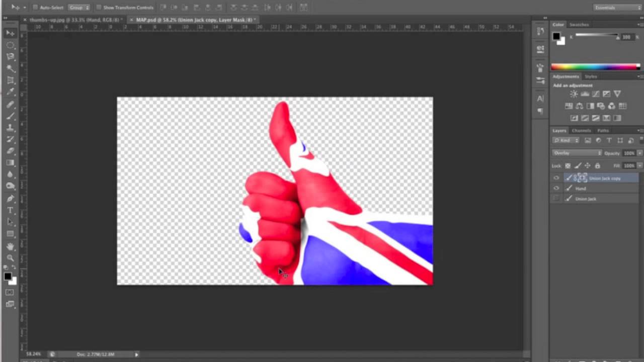Select the Crop tool
Screen dimensions: 644x362
10,80
